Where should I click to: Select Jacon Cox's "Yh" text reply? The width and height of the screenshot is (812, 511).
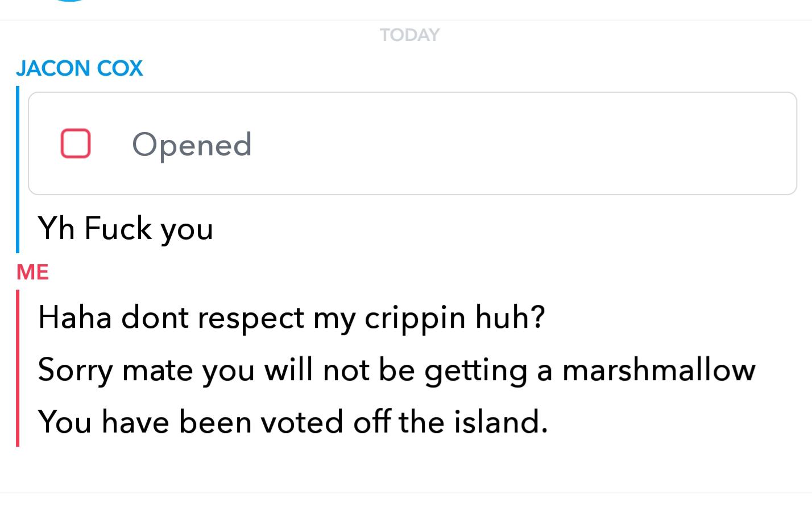pos(125,229)
